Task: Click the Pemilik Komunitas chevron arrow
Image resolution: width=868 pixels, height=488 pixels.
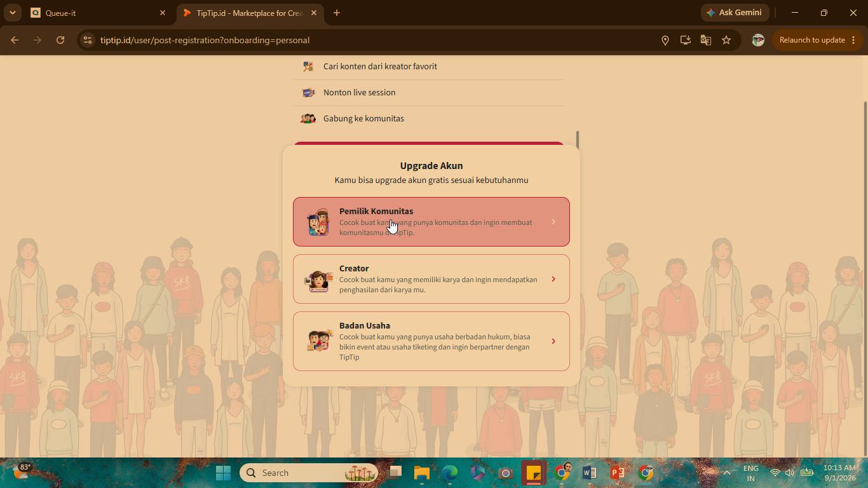Action: pyautogui.click(x=553, y=222)
